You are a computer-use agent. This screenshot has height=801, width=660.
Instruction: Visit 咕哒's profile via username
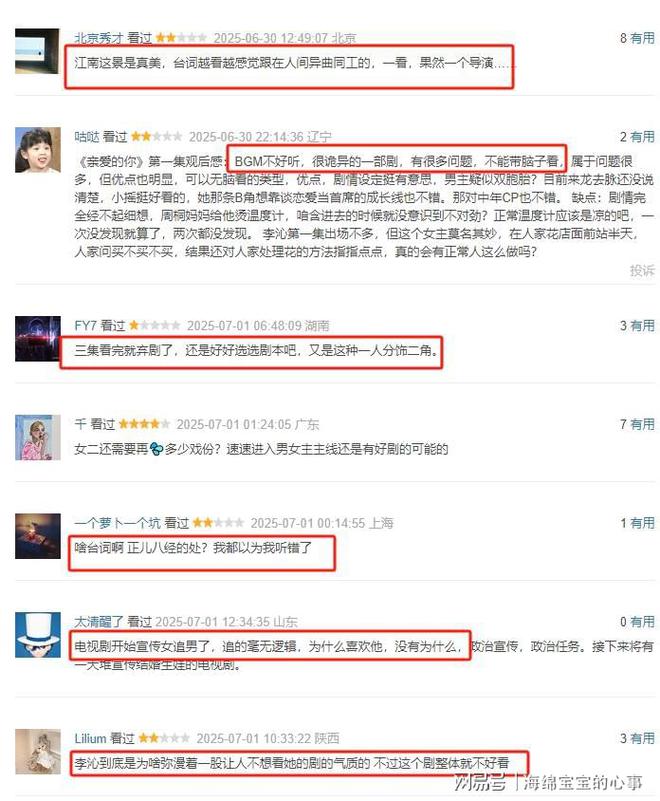tap(87, 136)
